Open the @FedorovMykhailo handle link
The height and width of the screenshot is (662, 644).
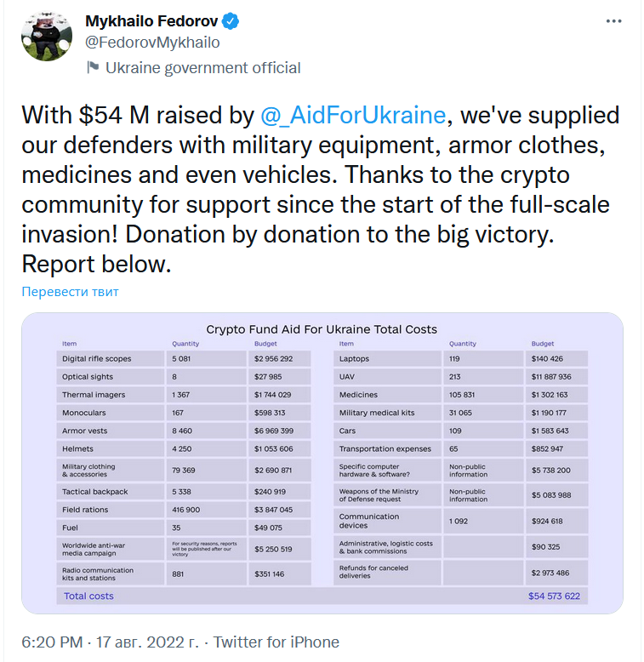coord(153,43)
